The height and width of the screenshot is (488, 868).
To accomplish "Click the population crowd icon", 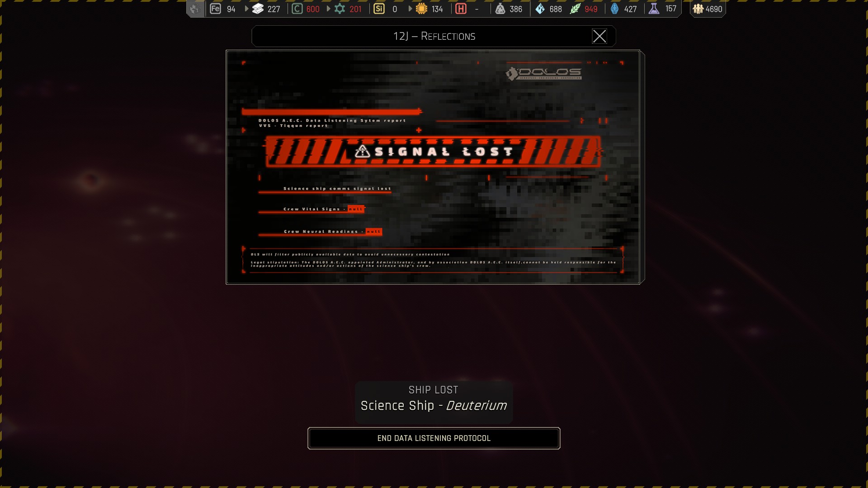I will 698,9.
